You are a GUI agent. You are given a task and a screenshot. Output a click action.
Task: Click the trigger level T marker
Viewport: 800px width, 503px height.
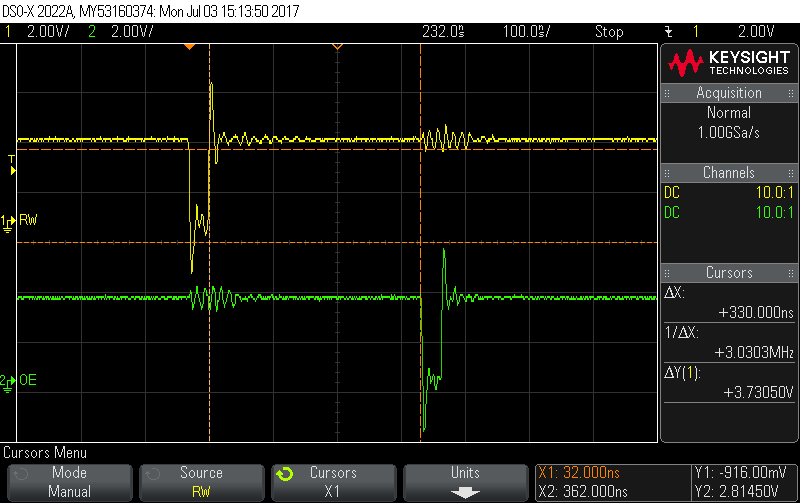[x=12, y=165]
